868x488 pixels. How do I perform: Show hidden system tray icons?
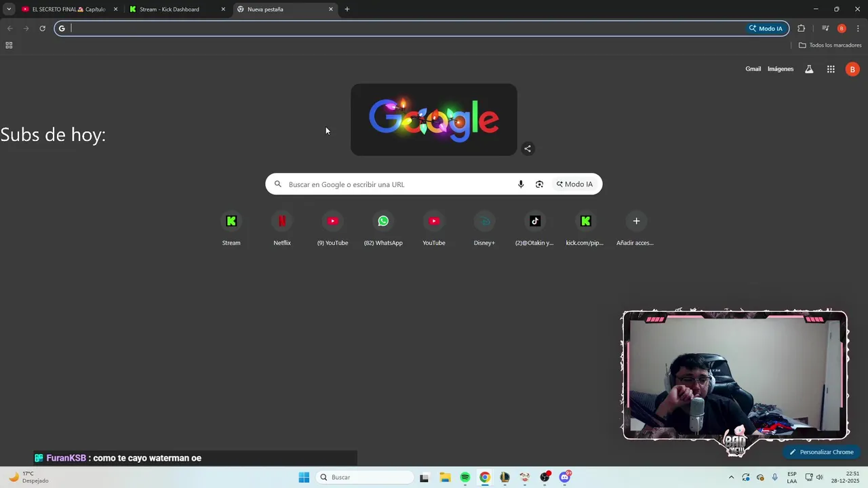tap(731, 477)
